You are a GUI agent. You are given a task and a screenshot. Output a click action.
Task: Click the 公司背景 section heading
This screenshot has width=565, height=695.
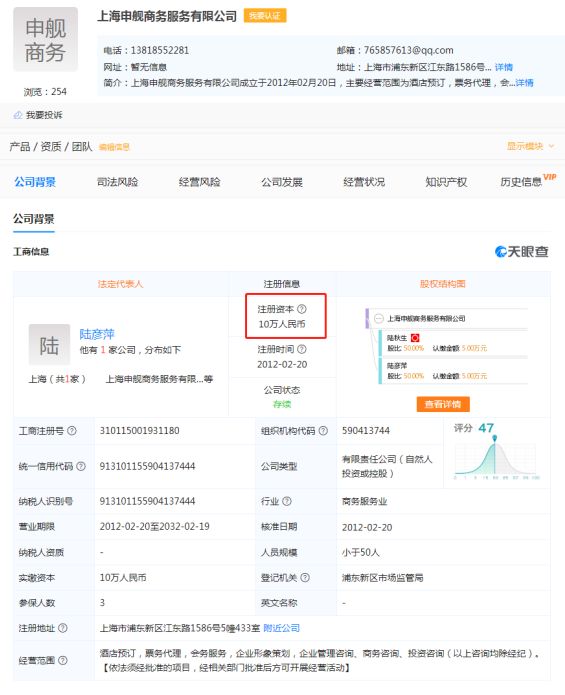coord(34,219)
